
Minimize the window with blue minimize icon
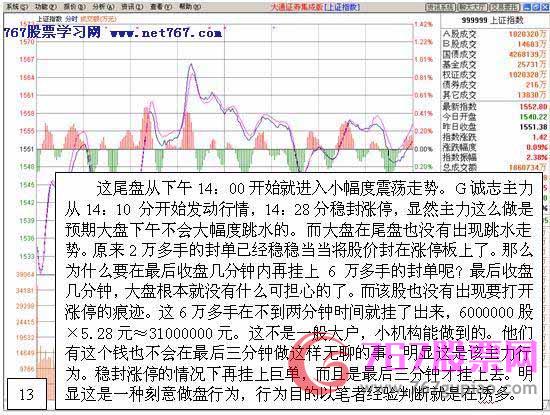pyautogui.click(x=526, y=7)
